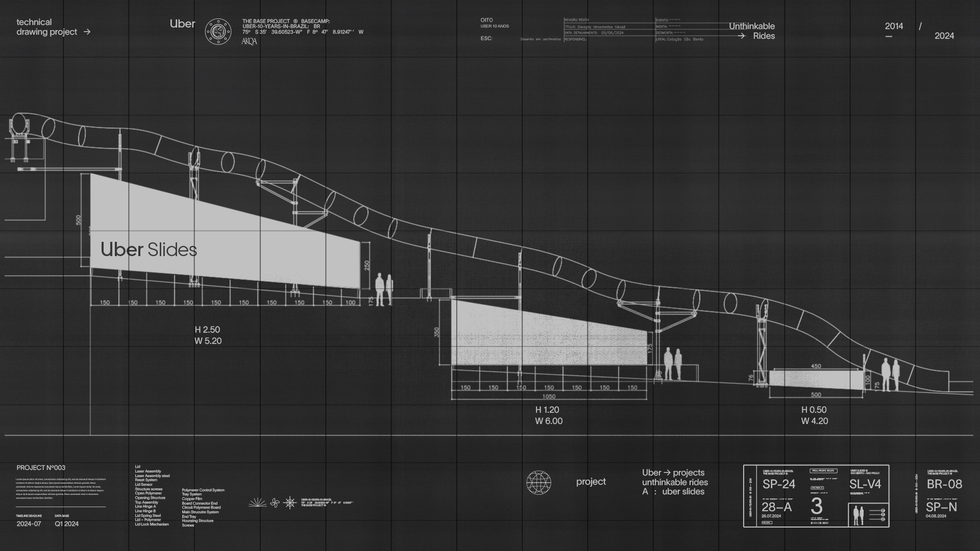Click the Lid Lock Mechanism entry
Screen dimensions: 980x551
[152, 524]
